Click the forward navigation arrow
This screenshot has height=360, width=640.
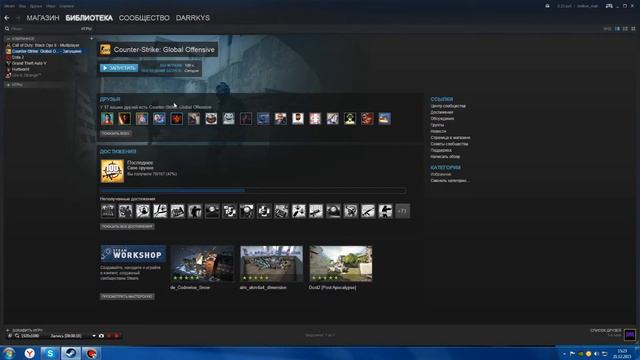click(18, 18)
